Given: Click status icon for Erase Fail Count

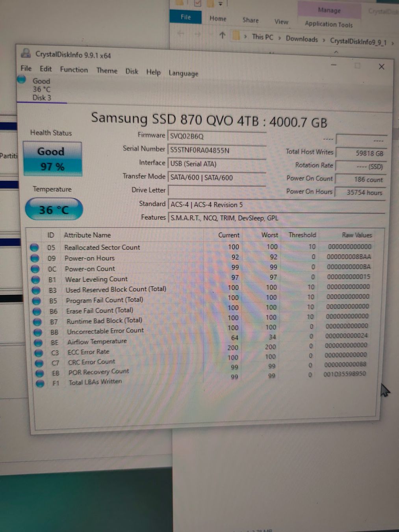Looking at the screenshot, I should [x=37, y=311].
